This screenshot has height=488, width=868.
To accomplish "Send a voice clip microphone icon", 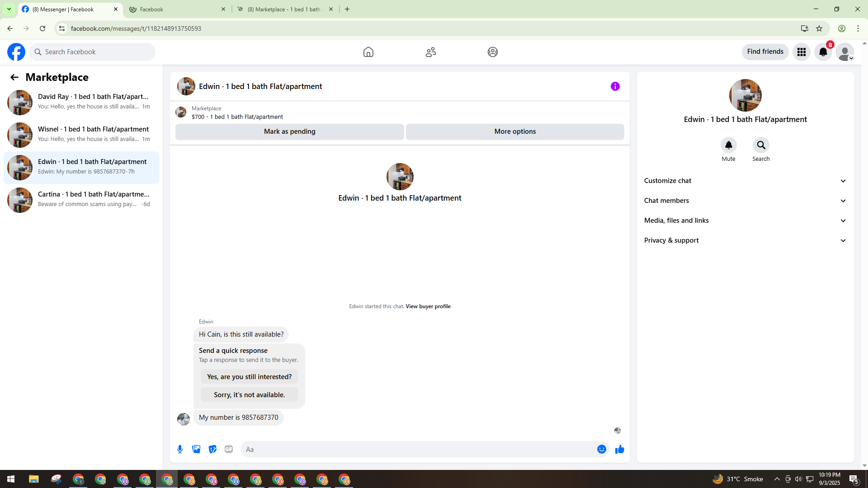I will tap(180, 449).
